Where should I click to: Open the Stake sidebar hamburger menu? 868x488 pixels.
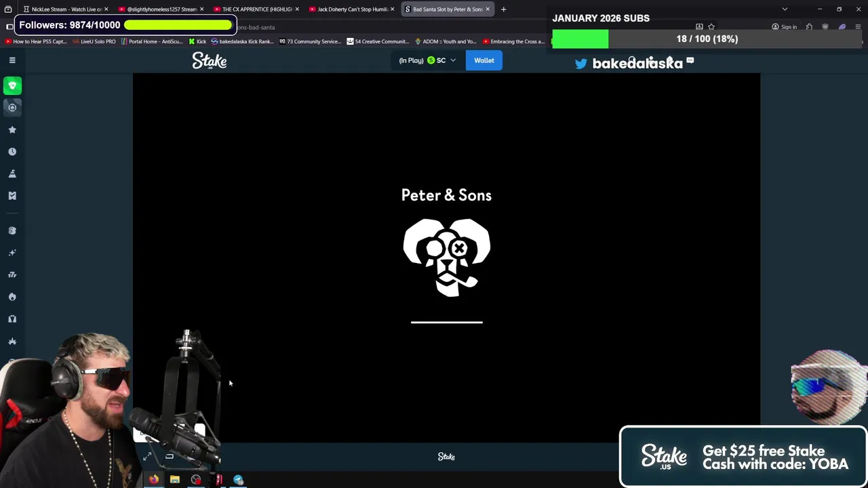12,60
